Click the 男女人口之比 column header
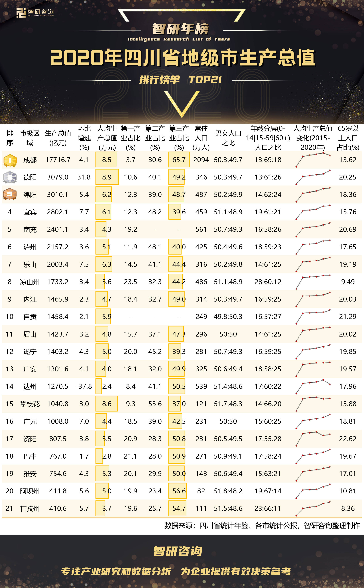Image resolution: width=364 pixels, height=588 pixels. point(228,138)
